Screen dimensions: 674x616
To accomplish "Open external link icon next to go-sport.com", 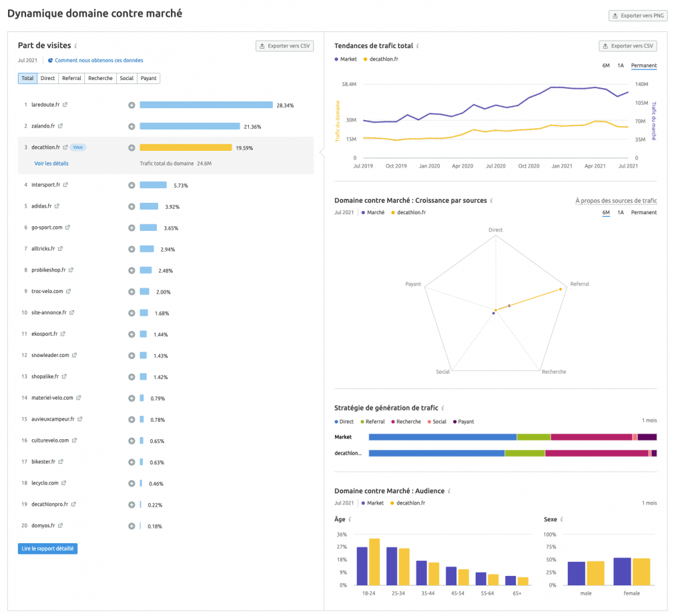I will pos(67,228).
